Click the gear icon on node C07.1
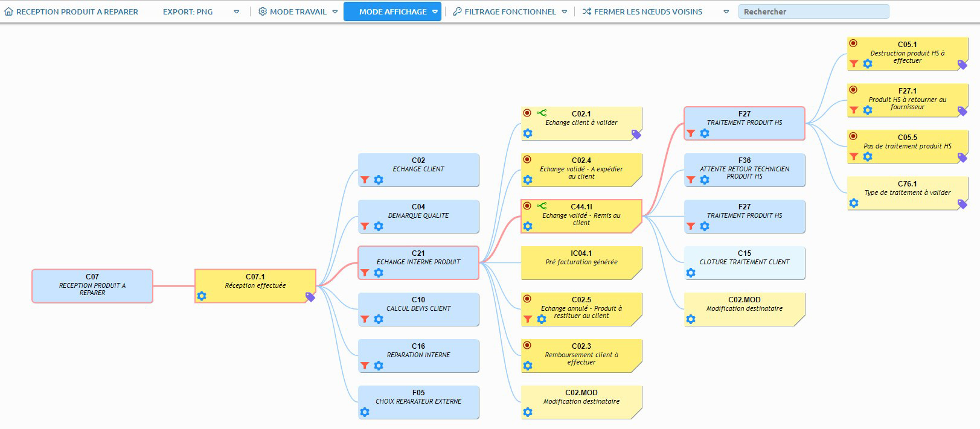Screen dimensions: 980x429 tap(202, 296)
